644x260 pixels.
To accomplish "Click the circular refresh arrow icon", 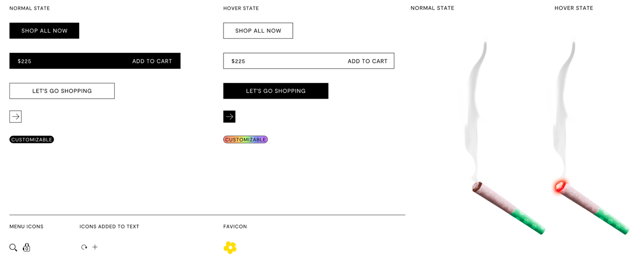I will coord(84,247).
